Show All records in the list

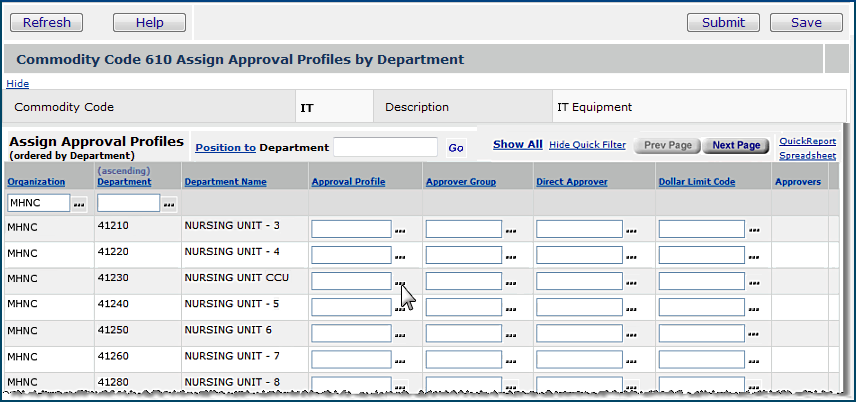pos(517,145)
